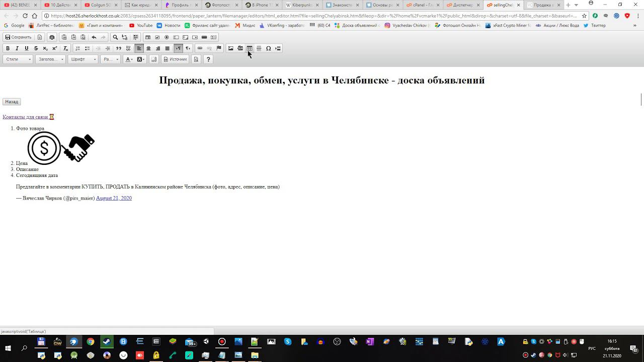Open Windows Start menu
The height and width of the screenshot is (362, 644).
coord(8,348)
